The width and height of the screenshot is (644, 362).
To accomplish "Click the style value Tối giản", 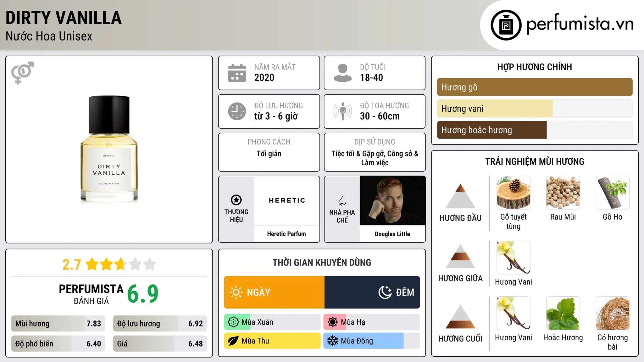I will pyautogui.click(x=269, y=154).
